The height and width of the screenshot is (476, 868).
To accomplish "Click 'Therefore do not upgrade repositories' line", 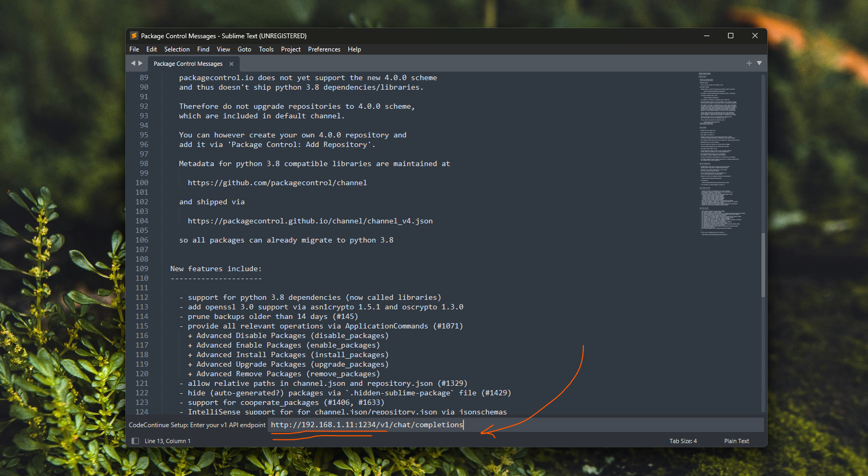I will click(x=297, y=106).
